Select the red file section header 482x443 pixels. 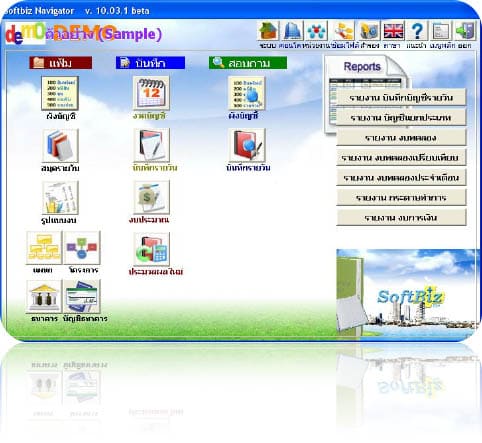(x=61, y=63)
